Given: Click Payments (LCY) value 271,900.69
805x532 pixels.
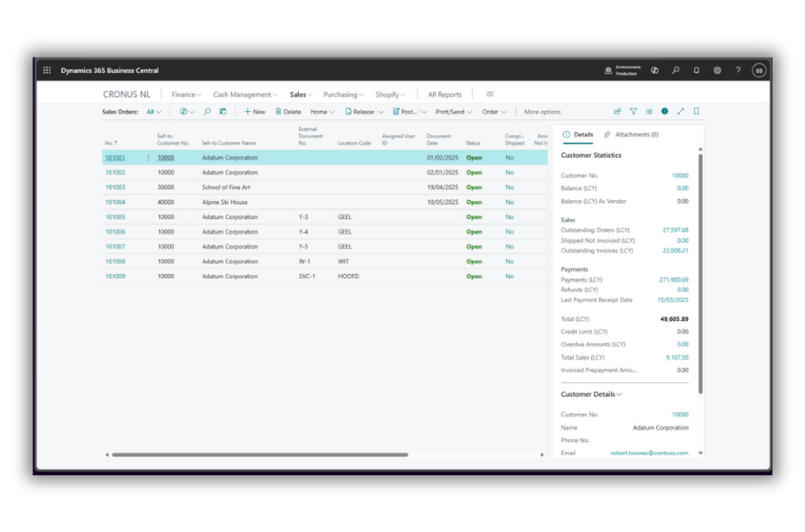Looking at the screenshot, I should click(x=673, y=280).
